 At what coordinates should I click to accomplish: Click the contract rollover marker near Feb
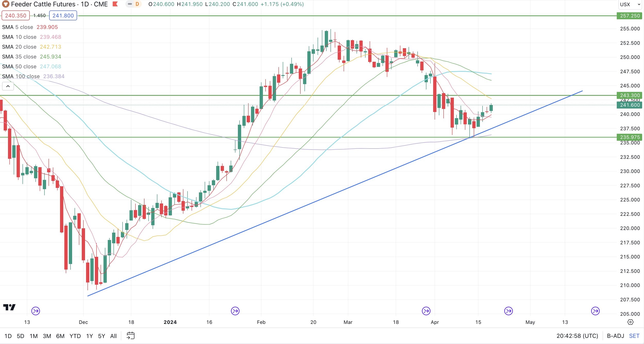tap(235, 311)
